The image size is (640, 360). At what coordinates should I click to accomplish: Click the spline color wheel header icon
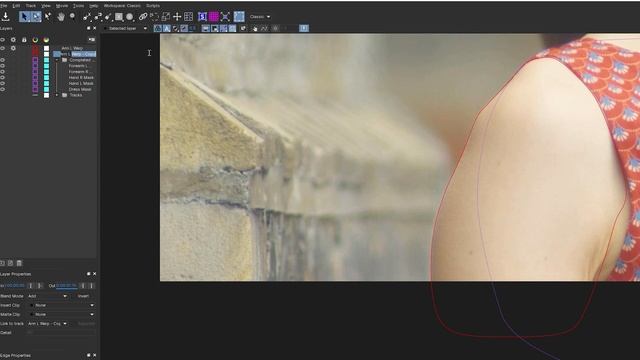coord(35,40)
